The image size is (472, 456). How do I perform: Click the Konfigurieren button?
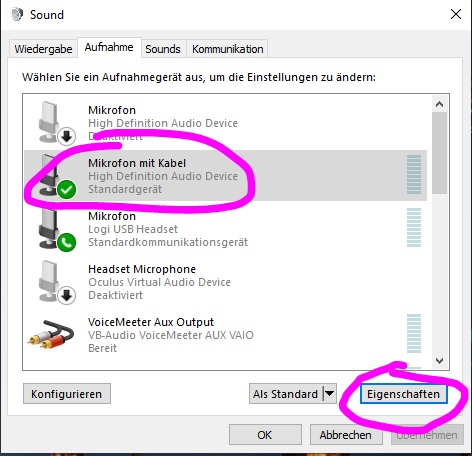tap(67, 394)
